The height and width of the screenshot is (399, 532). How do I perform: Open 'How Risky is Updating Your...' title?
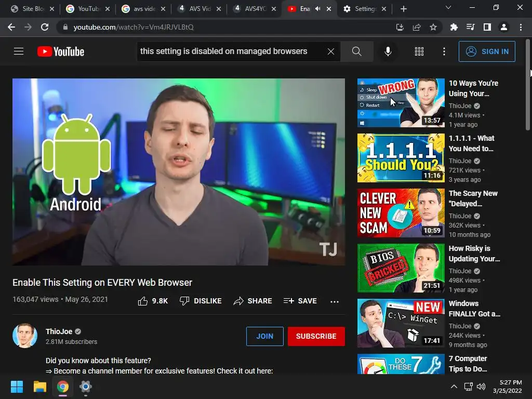[x=474, y=254]
